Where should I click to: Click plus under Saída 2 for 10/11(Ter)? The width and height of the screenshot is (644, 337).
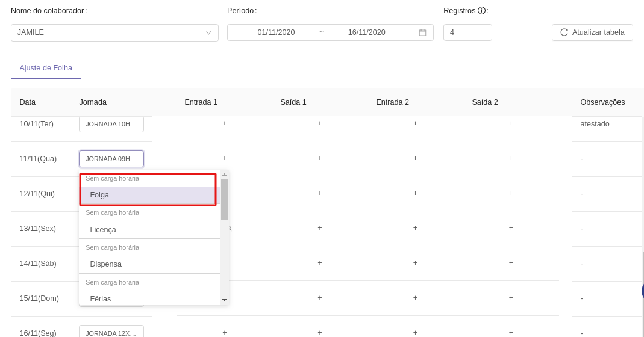click(x=511, y=123)
